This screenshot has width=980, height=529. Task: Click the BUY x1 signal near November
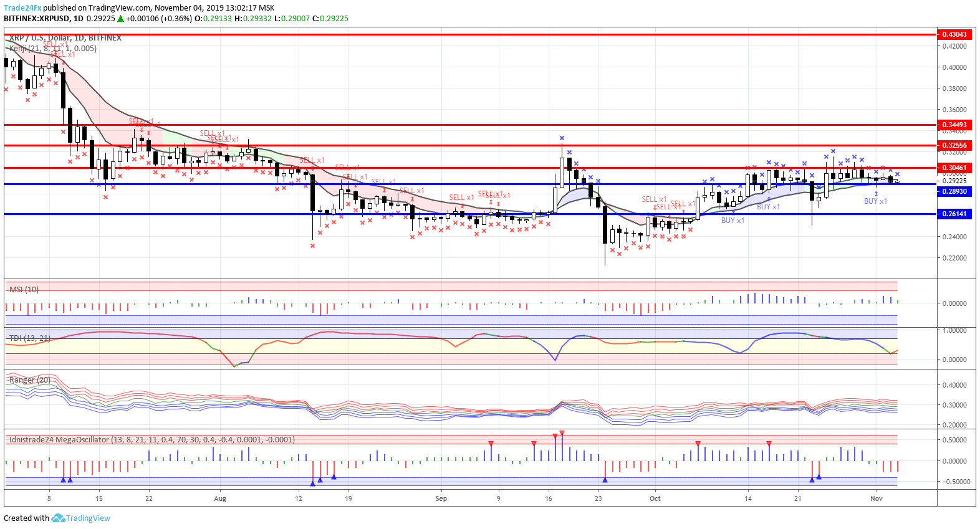point(875,201)
